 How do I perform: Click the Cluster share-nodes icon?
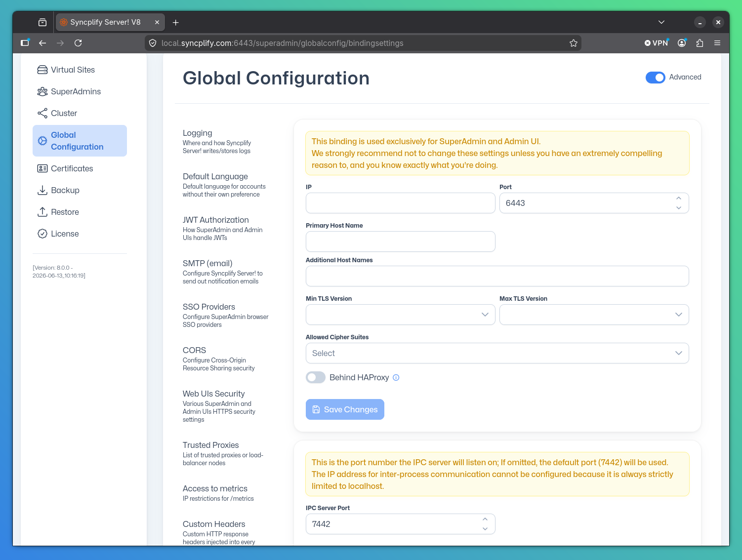pyautogui.click(x=42, y=113)
